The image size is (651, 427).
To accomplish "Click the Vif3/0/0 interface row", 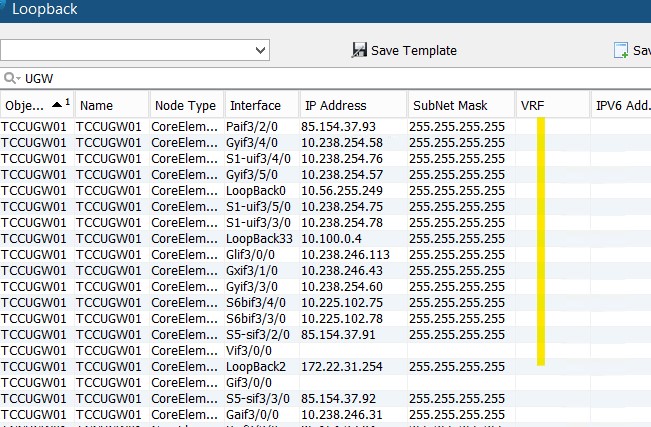I will [249, 350].
